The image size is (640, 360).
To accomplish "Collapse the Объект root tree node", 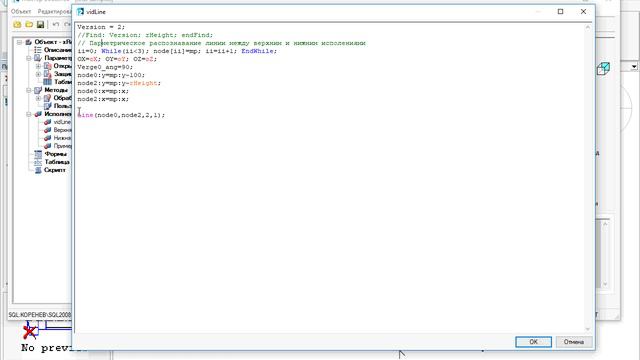I will tap(19, 42).
